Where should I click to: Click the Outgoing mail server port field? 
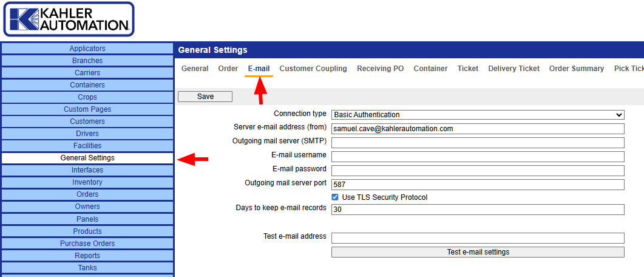tap(478, 185)
